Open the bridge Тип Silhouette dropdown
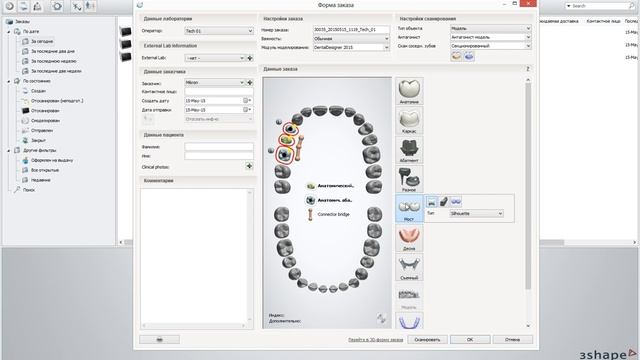Image resolution: width=640 pixels, height=360 pixels. [476, 213]
